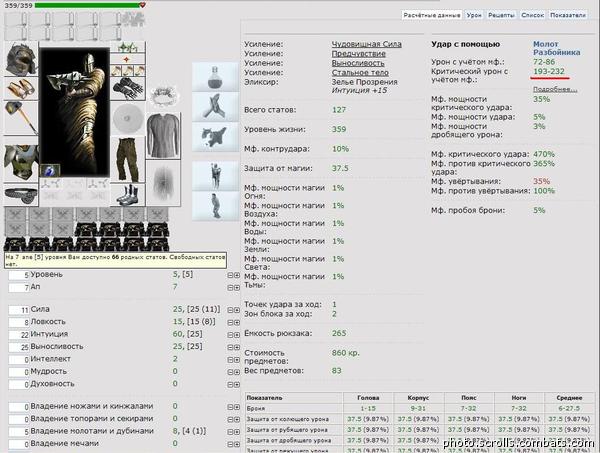Screen dimensions: 600x453
Task: Increase Мудрость with plus button
Action: point(237,372)
